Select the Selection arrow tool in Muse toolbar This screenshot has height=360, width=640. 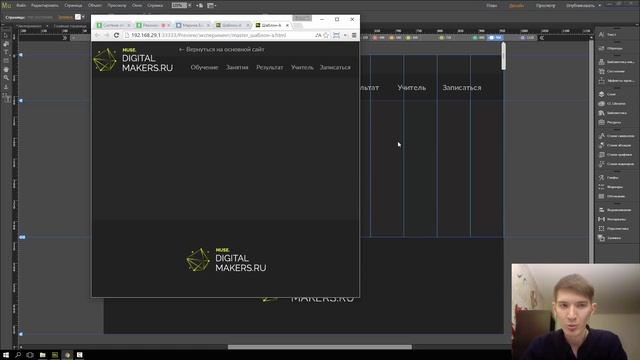point(6,36)
